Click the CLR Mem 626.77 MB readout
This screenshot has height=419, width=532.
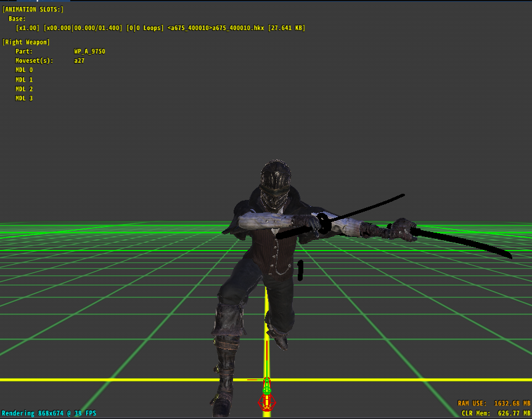[x=496, y=413]
